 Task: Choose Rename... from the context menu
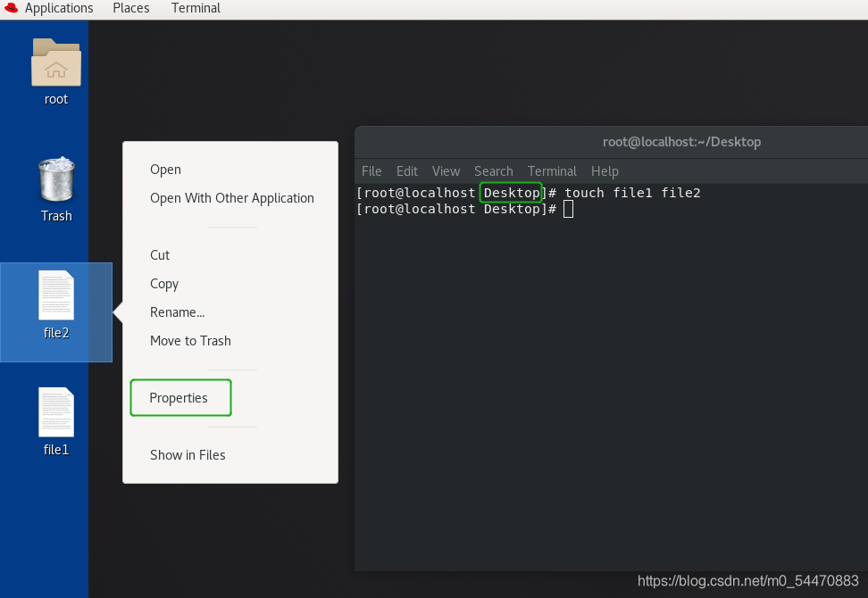pyautogui.click(x=177, y=312)
